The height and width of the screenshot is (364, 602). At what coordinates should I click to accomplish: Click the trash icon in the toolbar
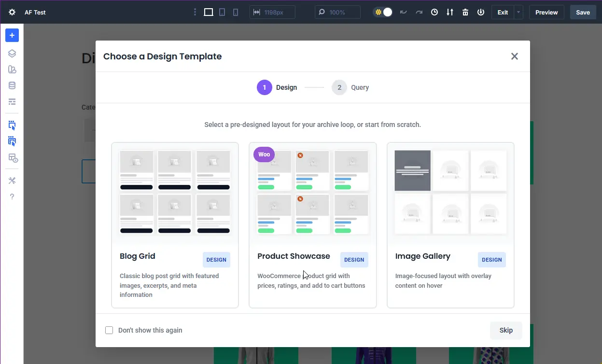click(465, 12)
